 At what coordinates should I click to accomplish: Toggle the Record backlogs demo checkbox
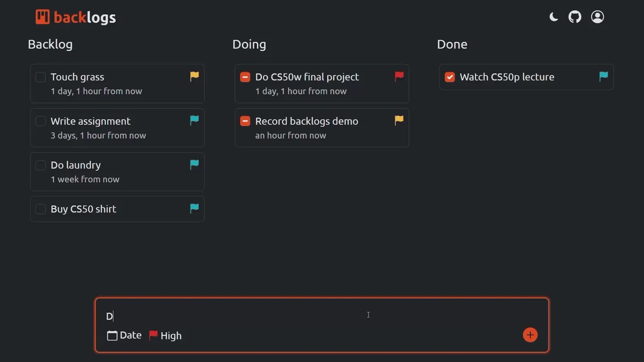click(245, 121)
